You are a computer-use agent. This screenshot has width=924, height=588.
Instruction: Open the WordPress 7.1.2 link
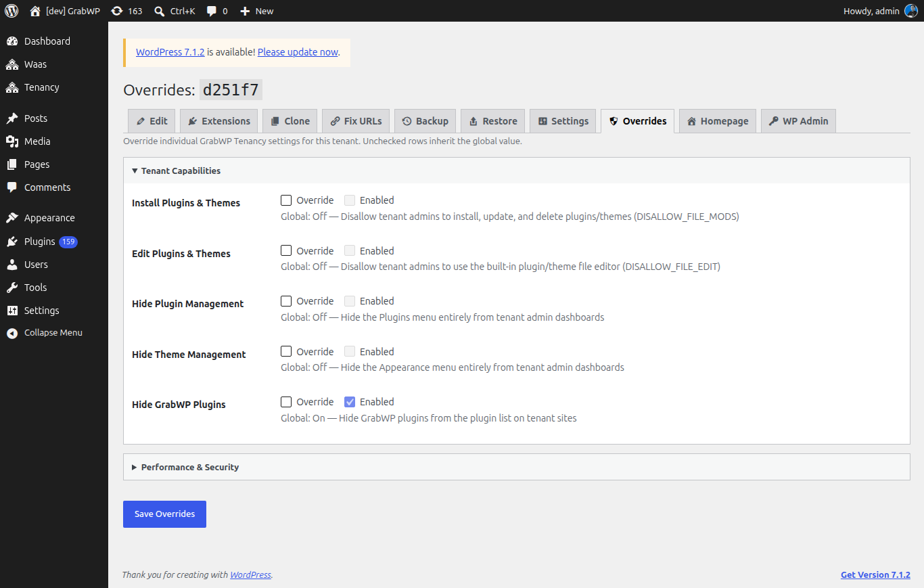pyautogui.click(x=170, y=52)
